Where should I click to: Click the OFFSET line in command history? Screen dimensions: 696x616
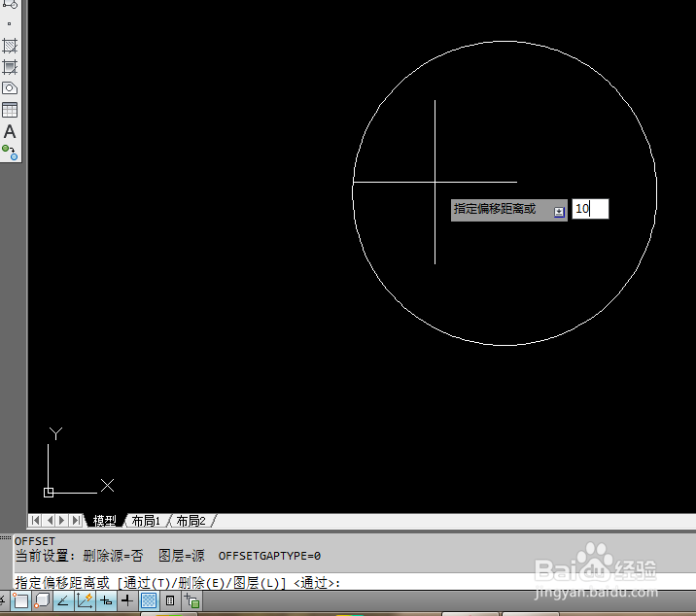(35, 541)
